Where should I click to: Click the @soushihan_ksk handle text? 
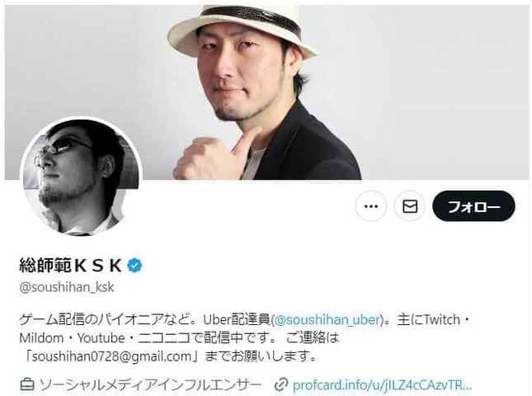pyautogui.click(x=67, y=287)
